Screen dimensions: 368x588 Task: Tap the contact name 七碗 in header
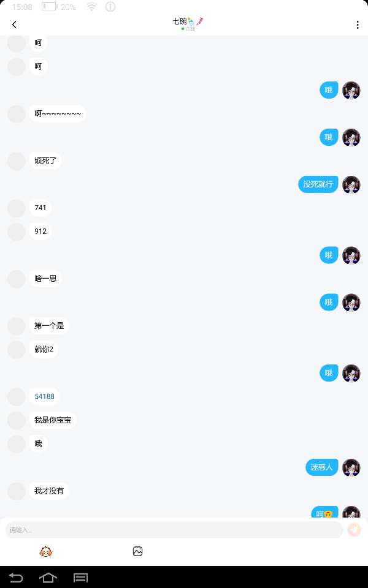180,21
